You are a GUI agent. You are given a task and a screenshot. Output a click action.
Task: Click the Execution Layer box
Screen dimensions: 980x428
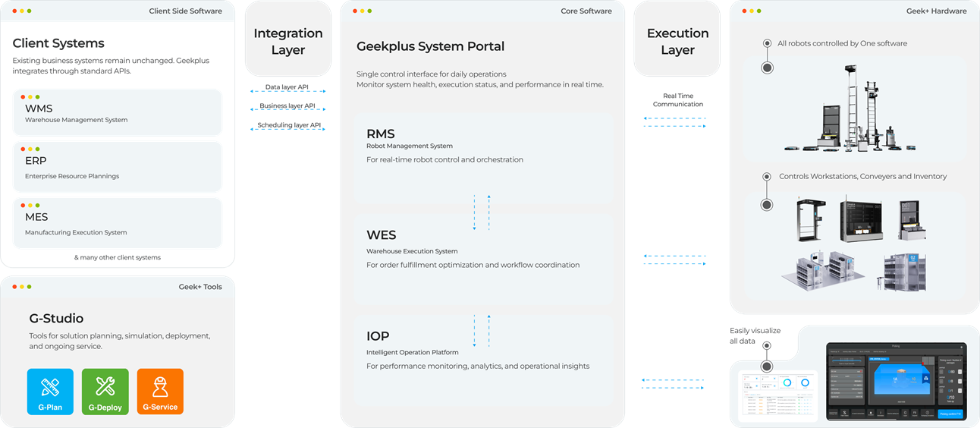677,39
